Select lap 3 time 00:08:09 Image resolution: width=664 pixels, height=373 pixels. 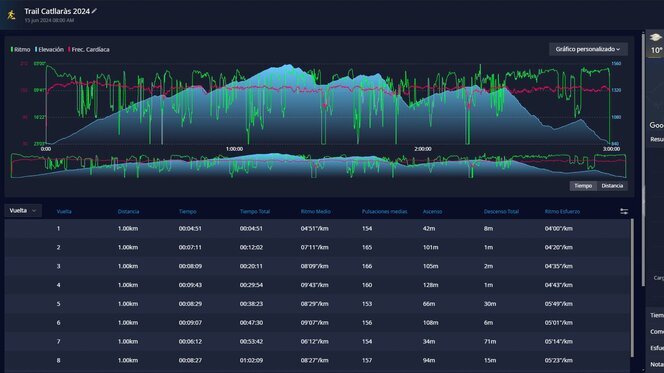(190, 266)
